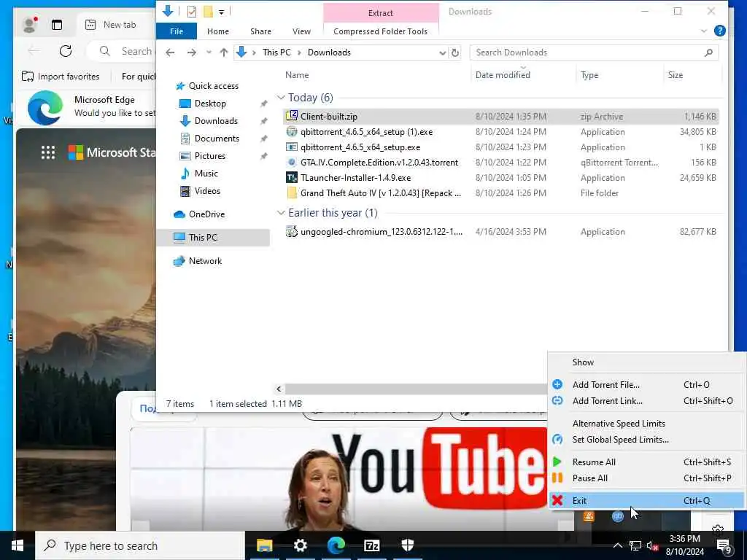Click the New Folder quick access icon
This screenshot has height=560, width=747.
pos(208,12)
